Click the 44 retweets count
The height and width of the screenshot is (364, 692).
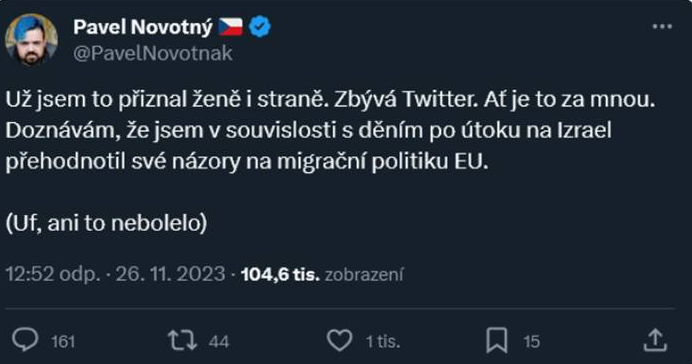219,341
